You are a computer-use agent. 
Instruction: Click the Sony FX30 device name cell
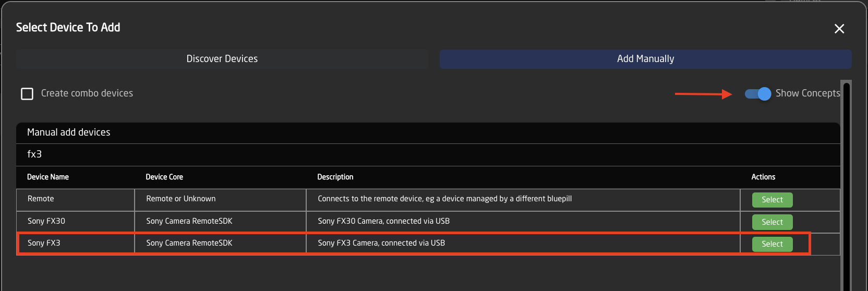(x=76, y=221)
